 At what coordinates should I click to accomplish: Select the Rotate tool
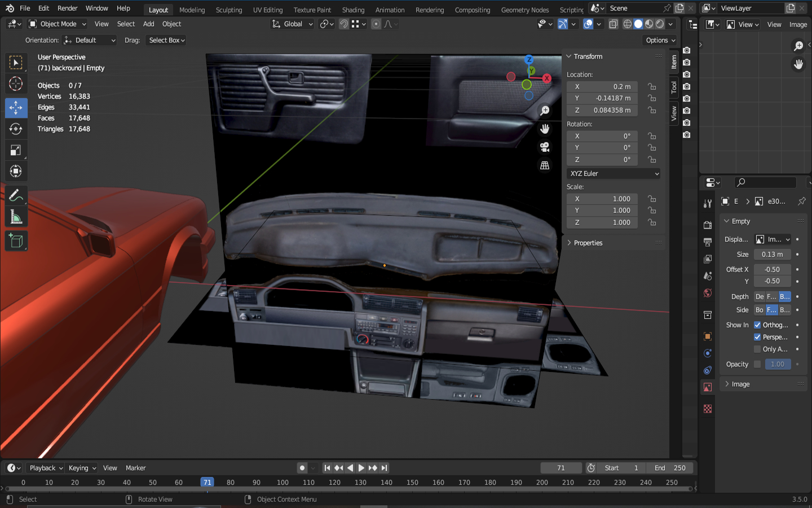click(16, 129)
